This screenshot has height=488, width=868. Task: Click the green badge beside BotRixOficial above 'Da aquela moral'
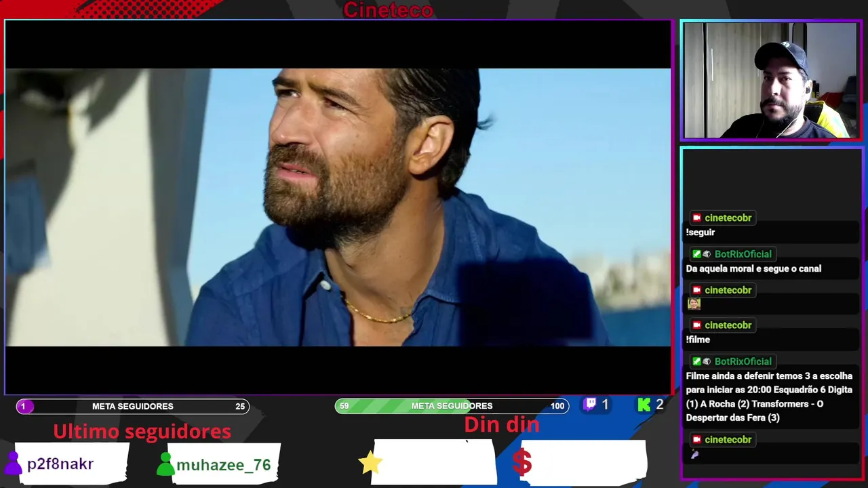click(696, 254)
